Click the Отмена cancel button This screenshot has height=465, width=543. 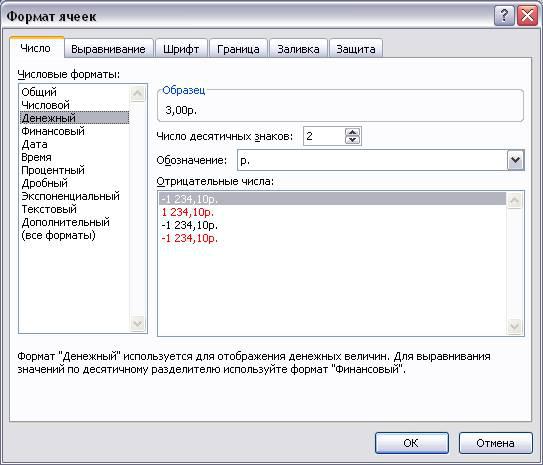tap(495, 443)
